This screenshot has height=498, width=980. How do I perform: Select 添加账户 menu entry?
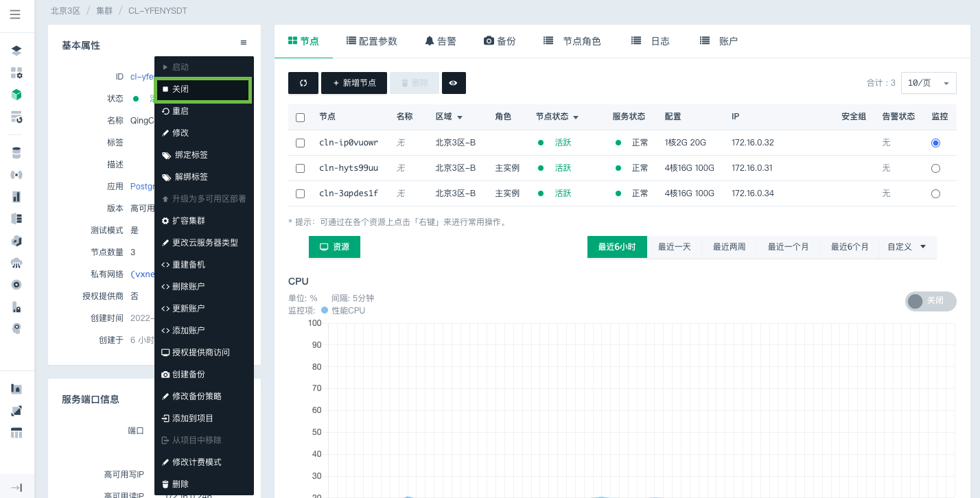[204, 331]
